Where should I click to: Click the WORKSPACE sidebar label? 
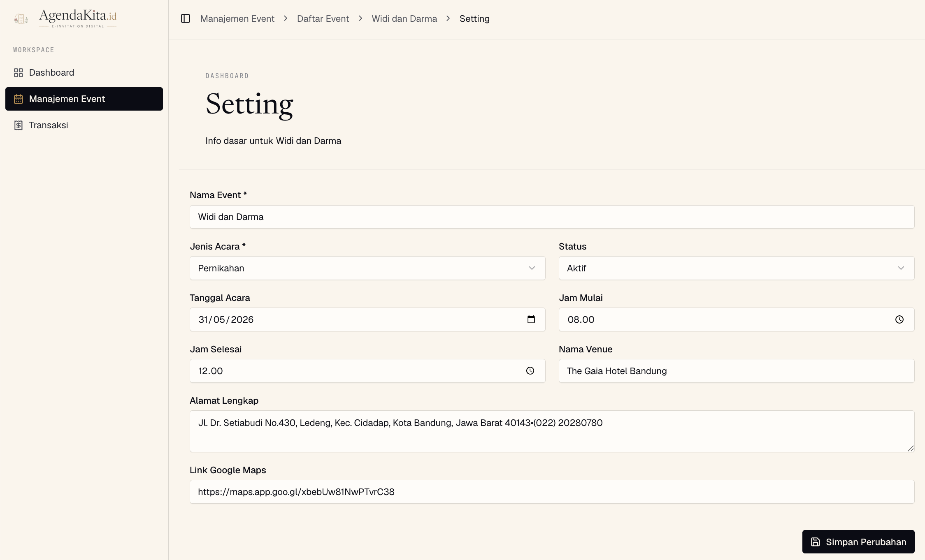tap(34, 50)
